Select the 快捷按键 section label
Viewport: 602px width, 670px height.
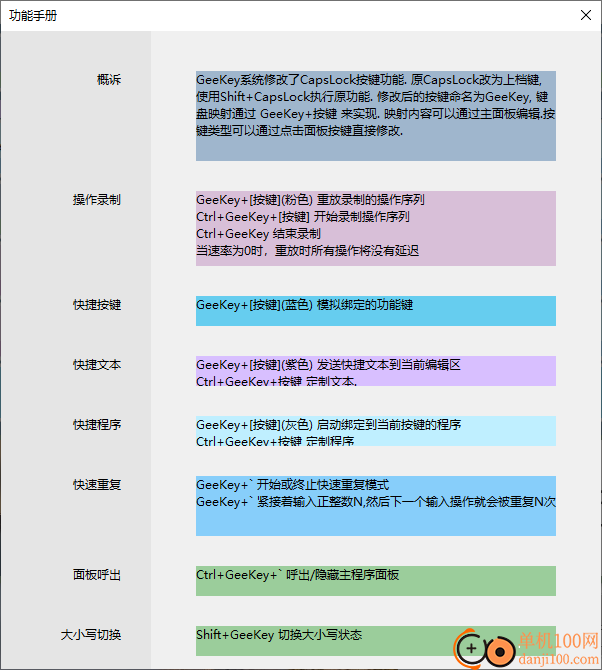click(97, 305)
